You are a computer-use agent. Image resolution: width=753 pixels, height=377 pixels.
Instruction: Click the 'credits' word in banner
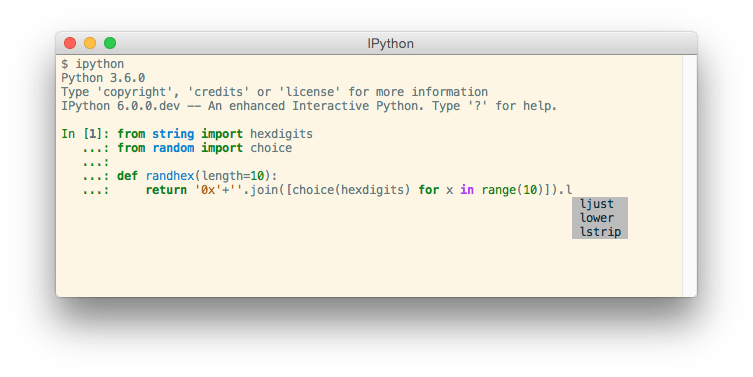coord(219,92)
